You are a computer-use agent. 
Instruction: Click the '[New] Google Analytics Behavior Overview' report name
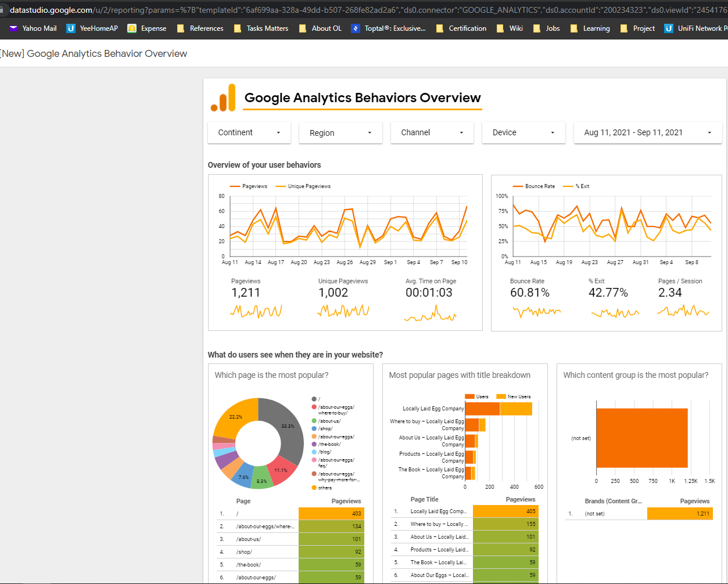94,53
